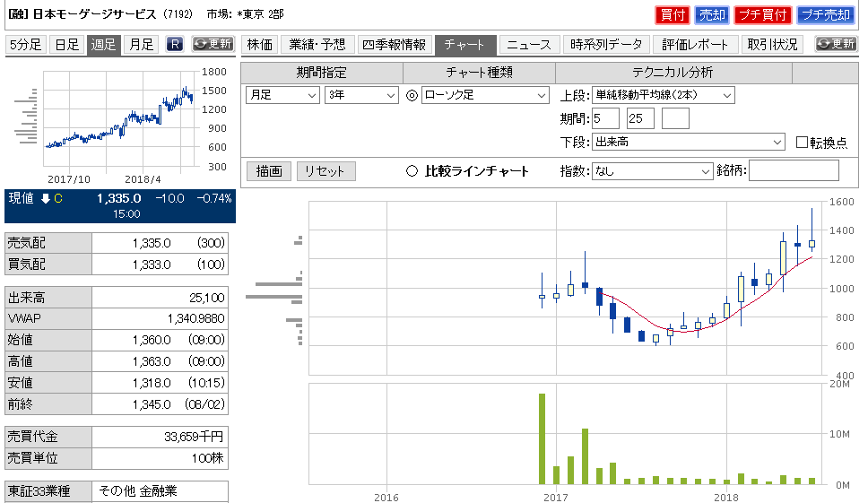Image resolution: width=868 pixels, height=503 pixels.
Task: Switch to the 四季報情報 tab
Action: pos(395,45)
